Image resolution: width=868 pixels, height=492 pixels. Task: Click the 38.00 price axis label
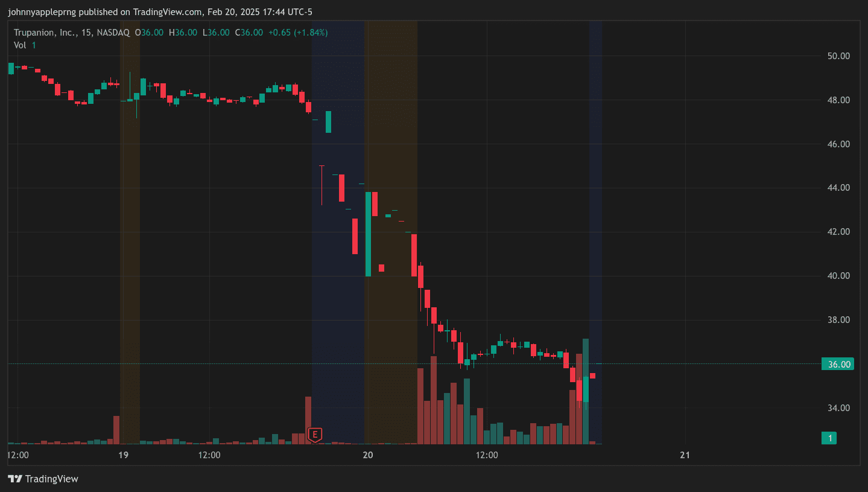[839, 320]
